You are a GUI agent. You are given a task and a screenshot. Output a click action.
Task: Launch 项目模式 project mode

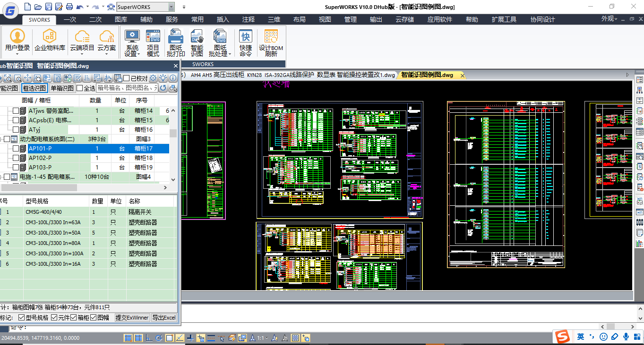pos(153,43)
